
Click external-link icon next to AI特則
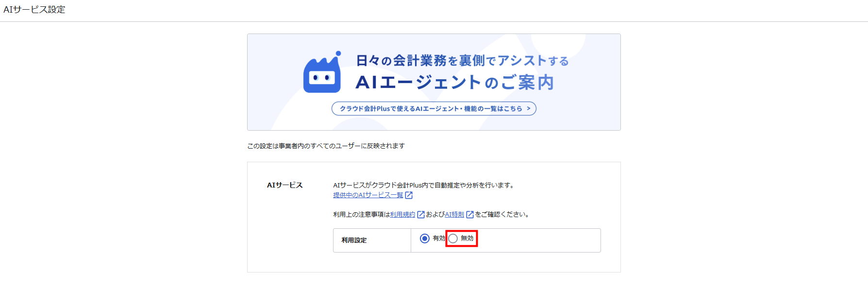470,215
